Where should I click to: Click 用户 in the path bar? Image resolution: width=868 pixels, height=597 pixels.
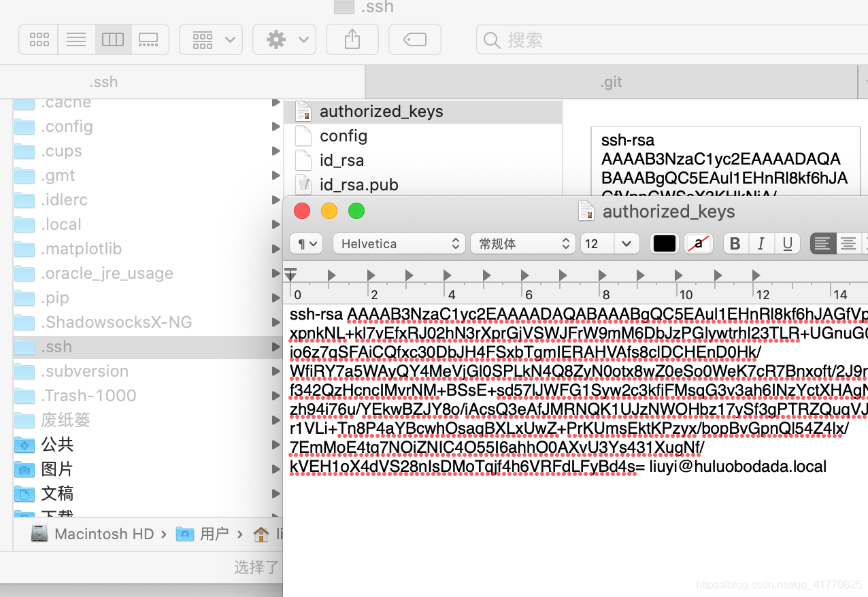202,534
